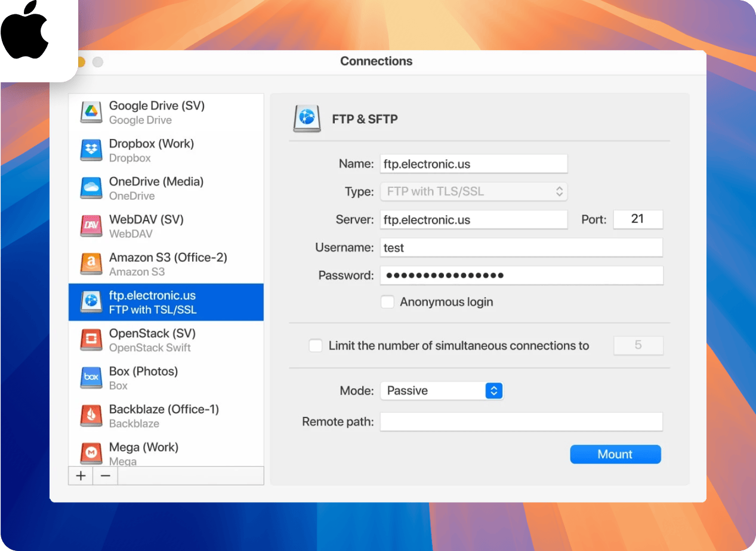Click the Server input field
Viewport: 756px width, 551px height.
point(474,219)
